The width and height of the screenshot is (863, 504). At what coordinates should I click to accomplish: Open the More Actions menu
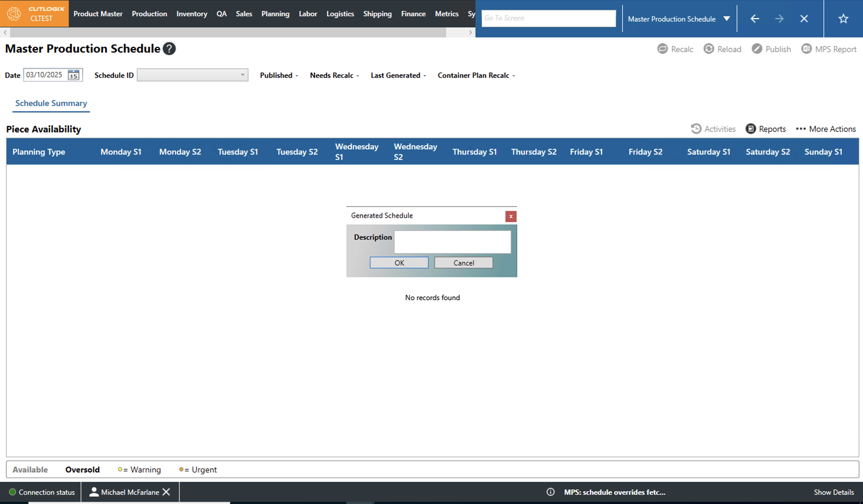[825, 129]
